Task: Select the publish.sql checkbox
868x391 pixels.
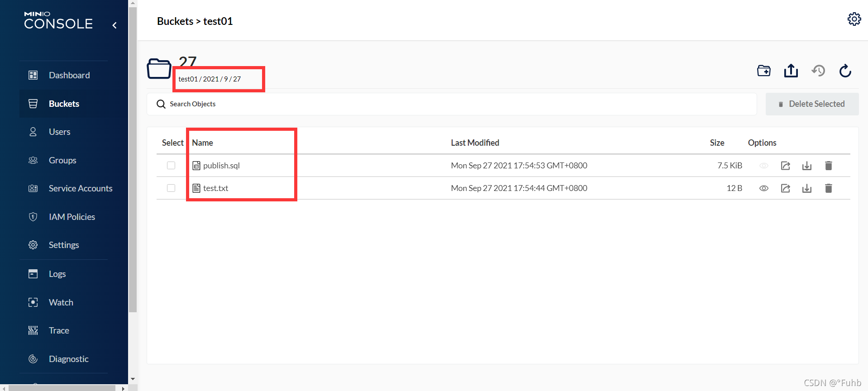Action: point(171,165)
